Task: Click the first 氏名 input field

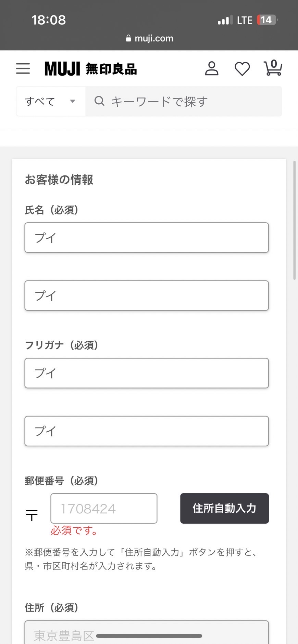Action: pyautogui.click(x=147, y=238)
